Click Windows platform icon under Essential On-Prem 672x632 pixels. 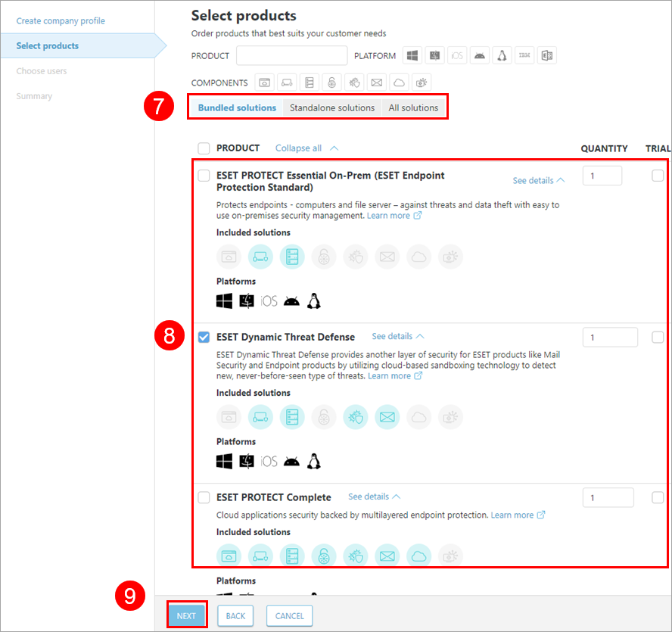point(224,301)
